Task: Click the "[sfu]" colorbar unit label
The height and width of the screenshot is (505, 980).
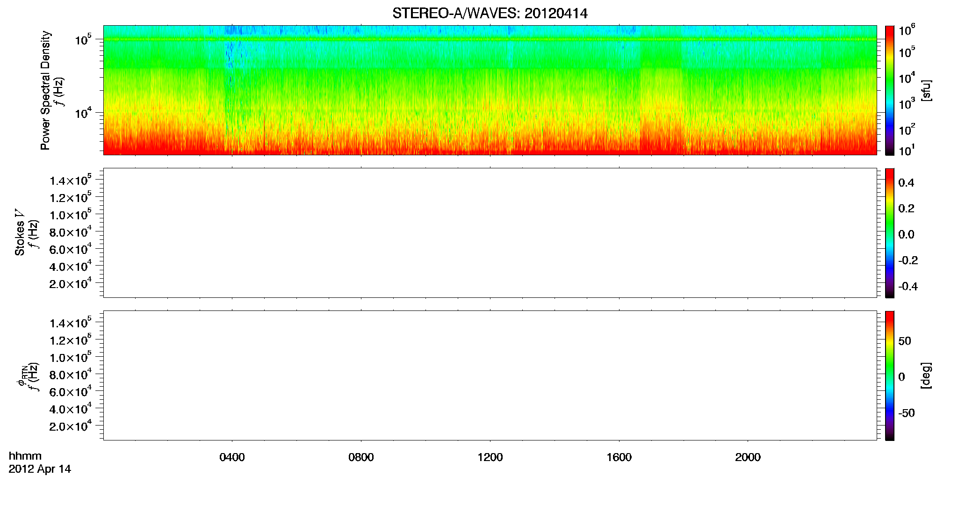Action: click(x=926, y=90)
